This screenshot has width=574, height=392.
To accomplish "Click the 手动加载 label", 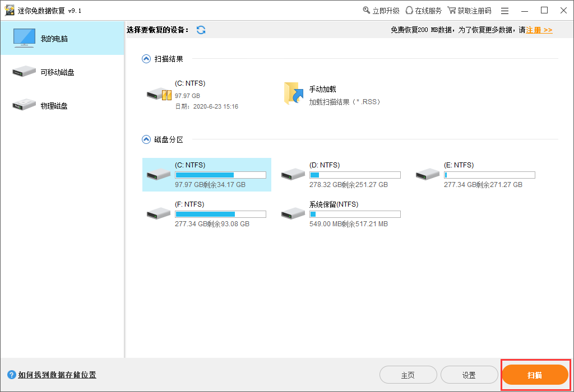I will click(322, 89).
